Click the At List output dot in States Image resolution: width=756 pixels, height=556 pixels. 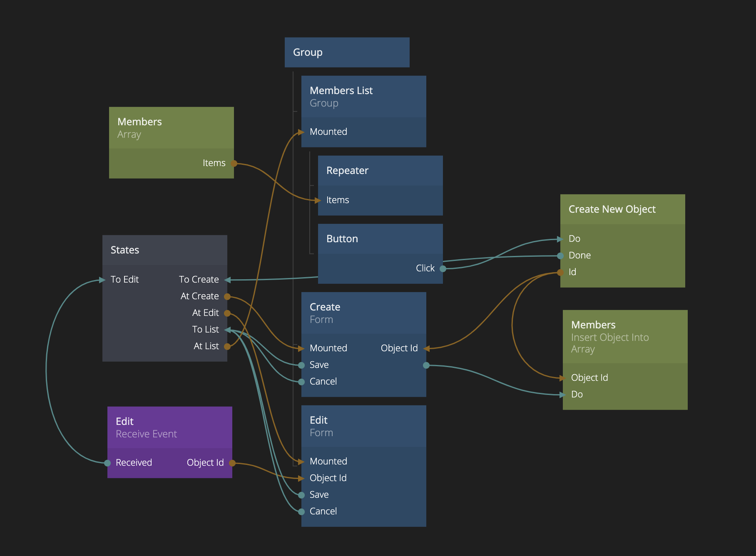point(227,347)
